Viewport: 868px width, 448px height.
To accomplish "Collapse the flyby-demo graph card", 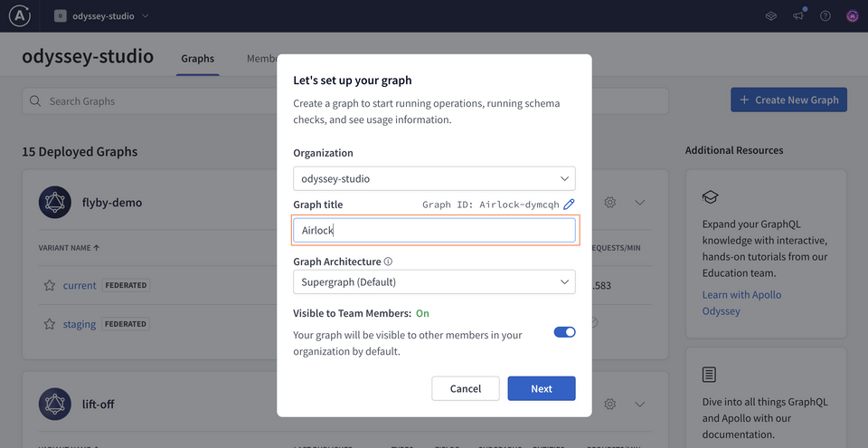I will [640, 203].
